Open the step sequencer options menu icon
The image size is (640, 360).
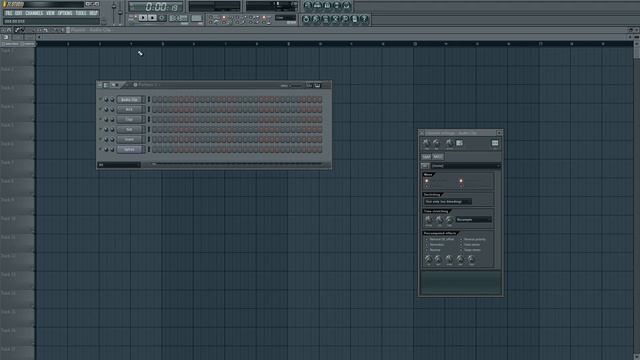(x=100, y=85)
